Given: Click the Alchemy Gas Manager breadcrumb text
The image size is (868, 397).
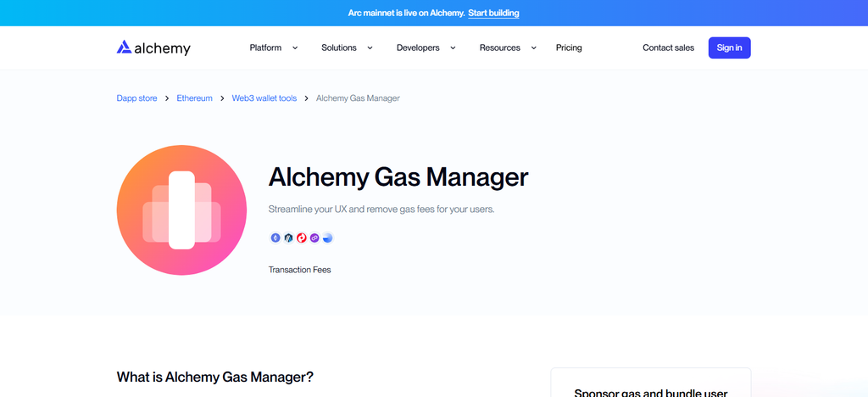Looking at the screenshot, I should tap(358, 98).
